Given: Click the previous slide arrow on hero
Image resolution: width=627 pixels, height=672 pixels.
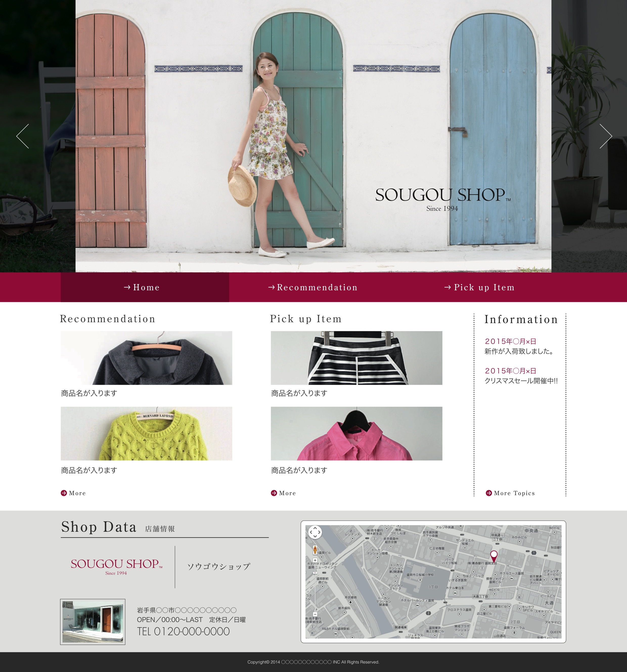Looking at the screenshot, I should [23, 136].
